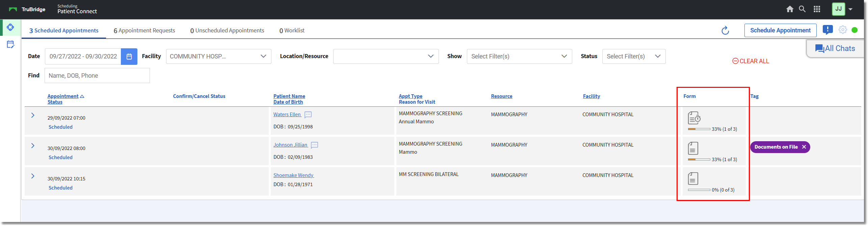Sort by Appt Type header
This screenshot has width=868, height=226.
(x=411, y=96)
